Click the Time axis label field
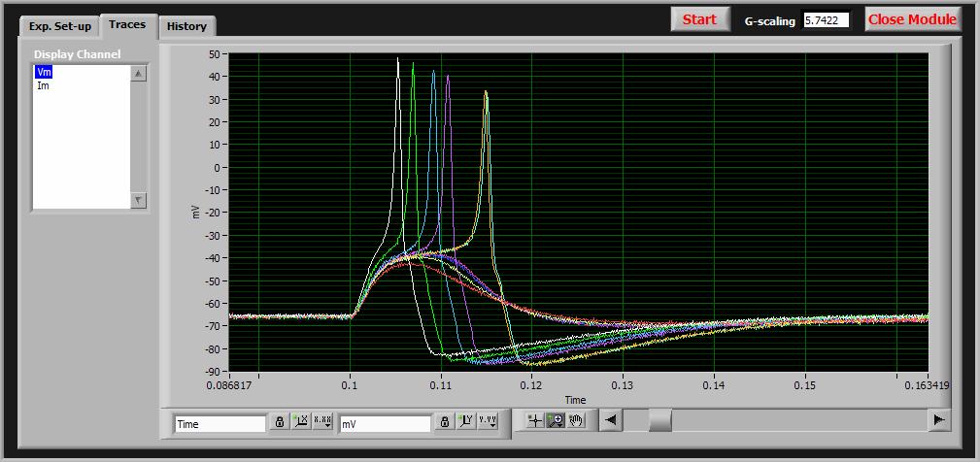Viewport: 980px width, 462px height. 220,424
